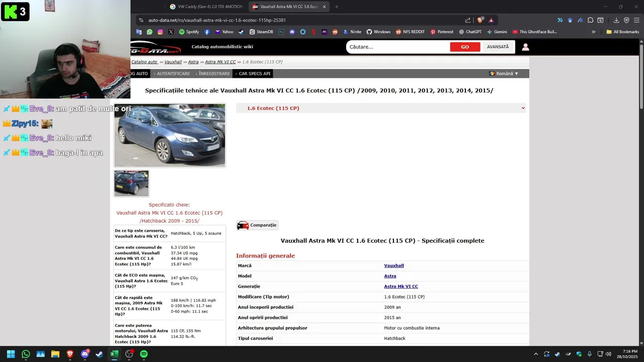644x362 pixels.
Task: Click the Hatchback value in Tipul caroseriei row
Action: tap(394, 338)
